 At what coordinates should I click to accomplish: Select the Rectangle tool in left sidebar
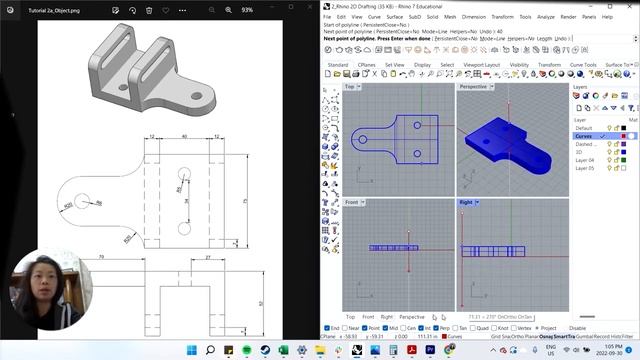coord(335,119)
